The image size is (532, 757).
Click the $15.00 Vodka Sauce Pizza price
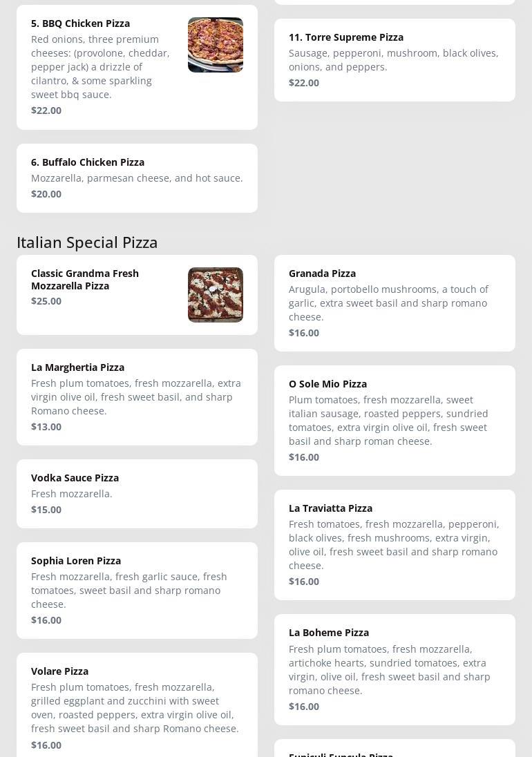pos(46,510)
